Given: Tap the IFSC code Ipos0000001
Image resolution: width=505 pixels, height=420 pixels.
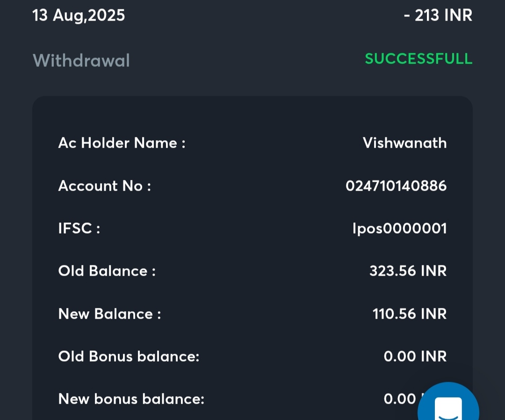Looking at the screenshot, I should (x=400, y=229).
